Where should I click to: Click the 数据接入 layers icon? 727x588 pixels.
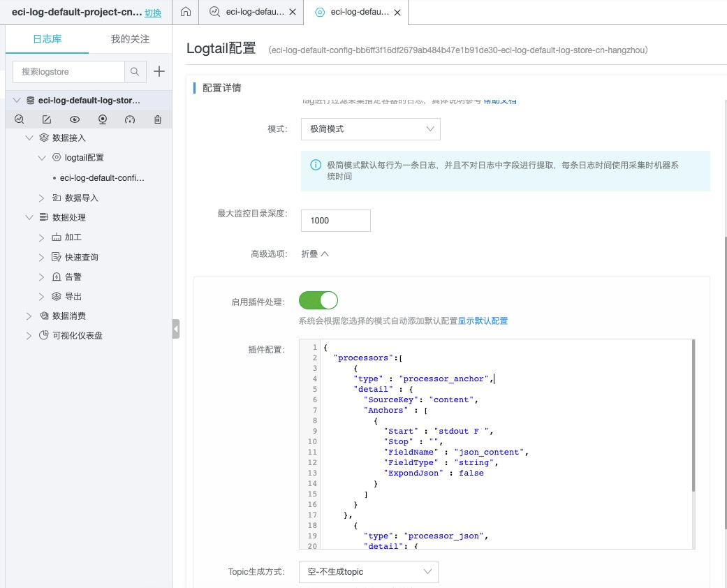pos(44,138)
